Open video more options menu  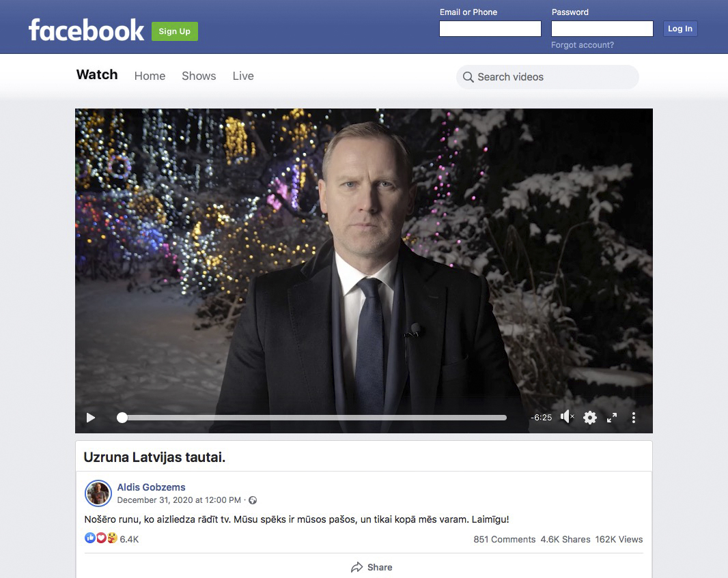coord(634,418)
